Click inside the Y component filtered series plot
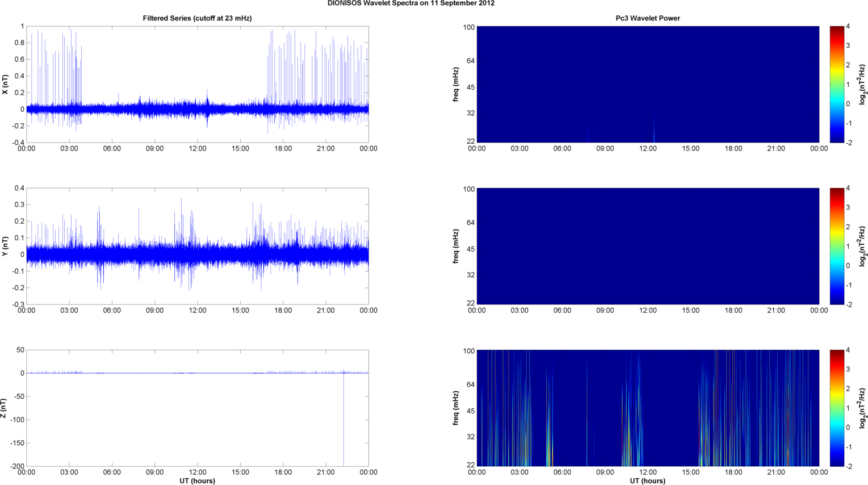Screen dimensions: 868x485 tap(198, 246)
